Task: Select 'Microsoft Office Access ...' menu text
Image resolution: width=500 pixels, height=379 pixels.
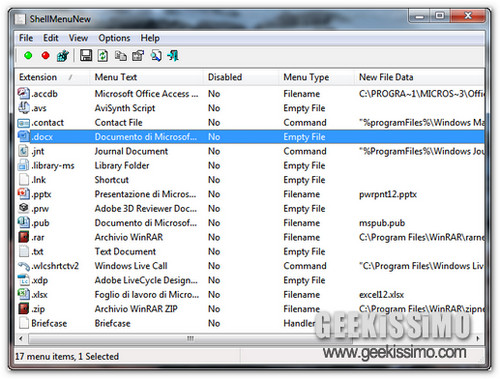Action: click(x=146, y=94)
